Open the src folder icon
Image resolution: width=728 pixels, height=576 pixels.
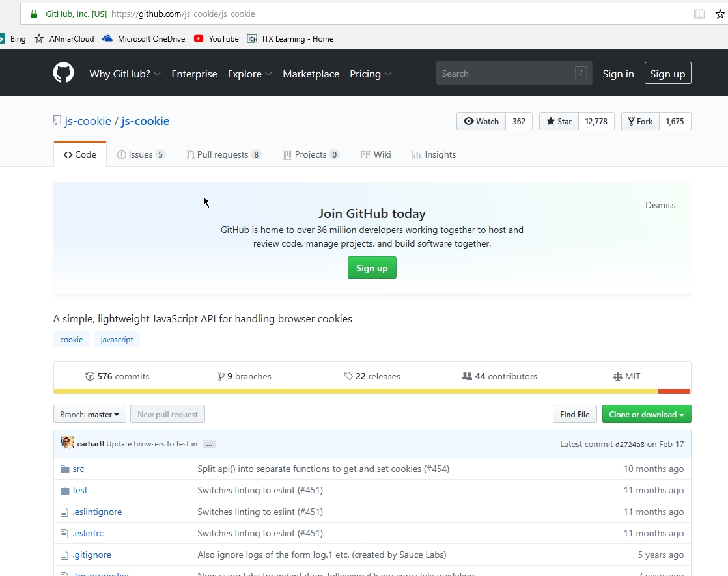tap(66, 469)
